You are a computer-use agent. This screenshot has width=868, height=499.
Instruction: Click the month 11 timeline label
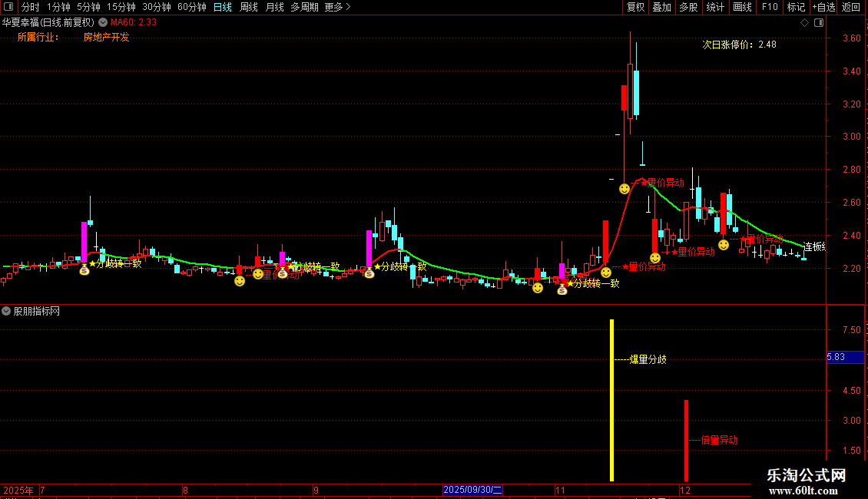click(560, 490)
